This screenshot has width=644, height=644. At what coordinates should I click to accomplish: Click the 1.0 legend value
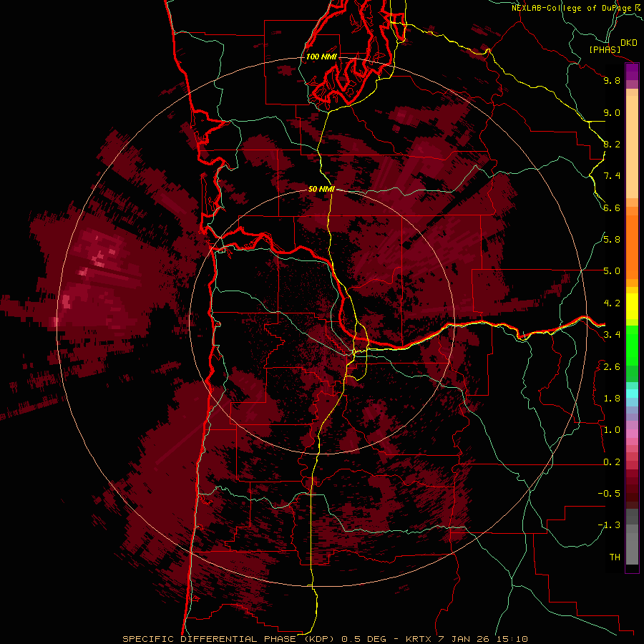(612, 430)
